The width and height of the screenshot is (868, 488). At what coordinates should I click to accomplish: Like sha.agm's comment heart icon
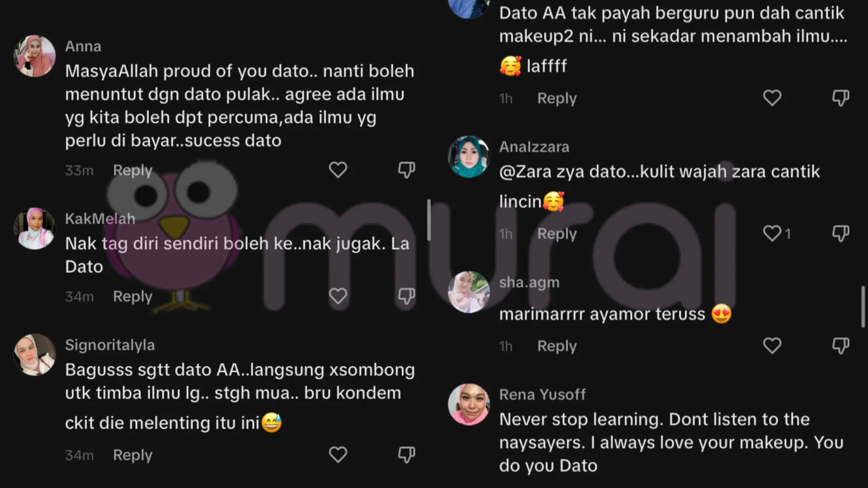772,346
